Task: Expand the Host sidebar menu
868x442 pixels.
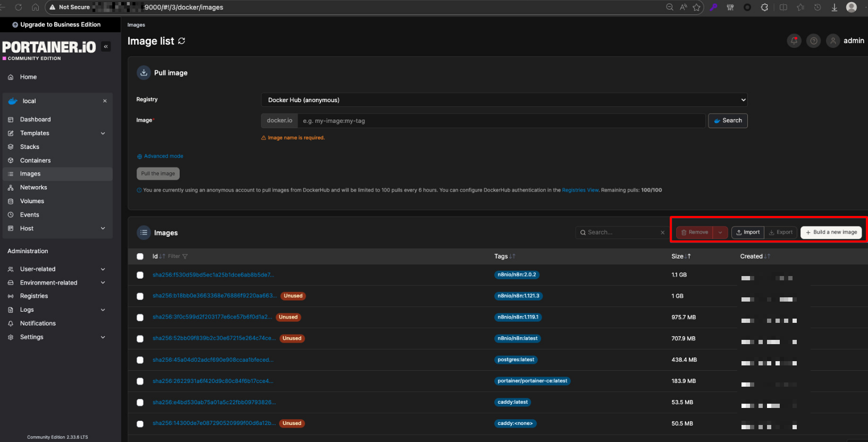Action: pos(103,229)
